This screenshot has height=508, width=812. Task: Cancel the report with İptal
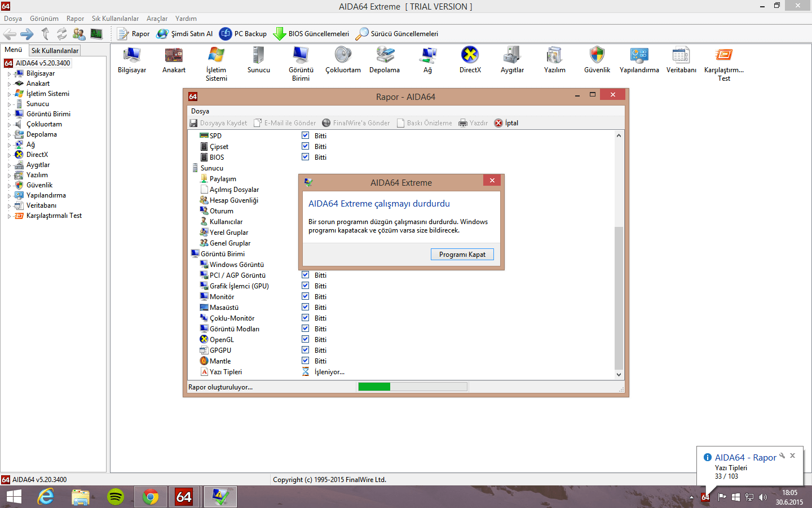click(506, 123)
